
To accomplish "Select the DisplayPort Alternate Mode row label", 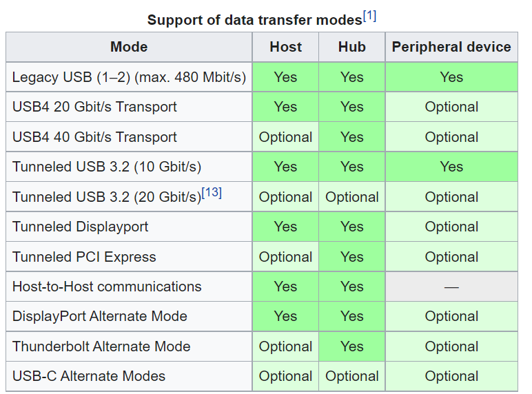I will click(99, 316).
